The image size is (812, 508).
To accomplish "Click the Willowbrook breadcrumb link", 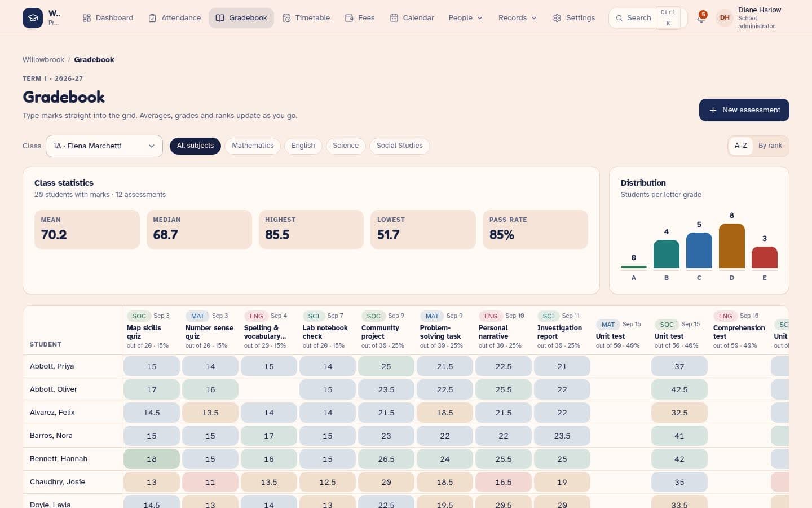I will pos(43,60).
